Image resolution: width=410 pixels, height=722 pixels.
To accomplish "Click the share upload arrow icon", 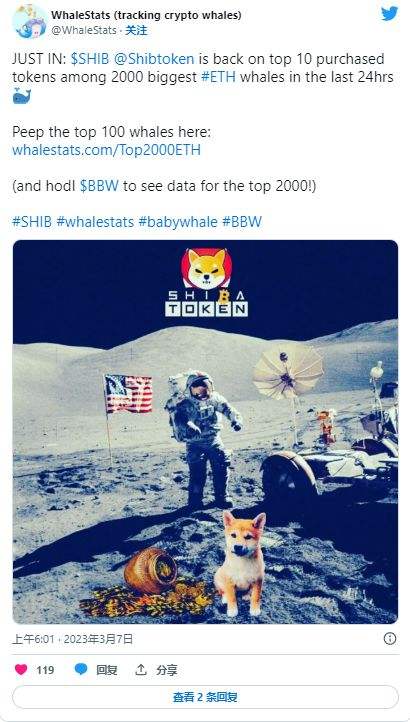I will point(141,670).
